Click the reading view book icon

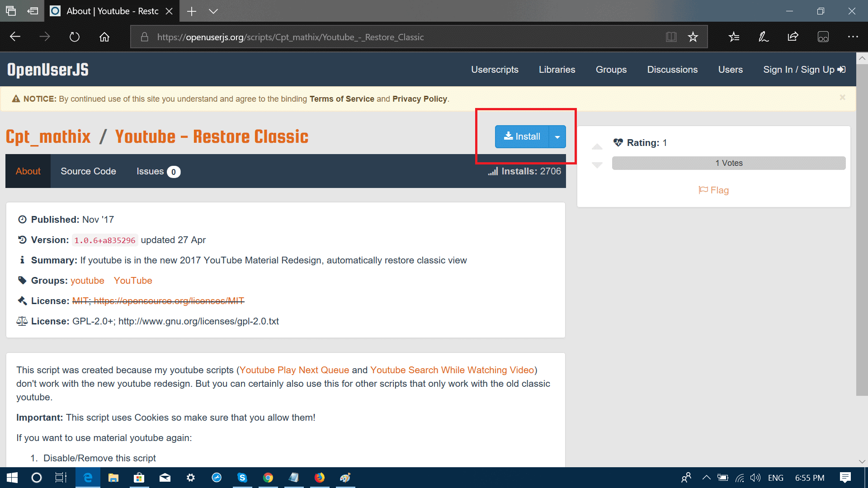click(671, 37)
